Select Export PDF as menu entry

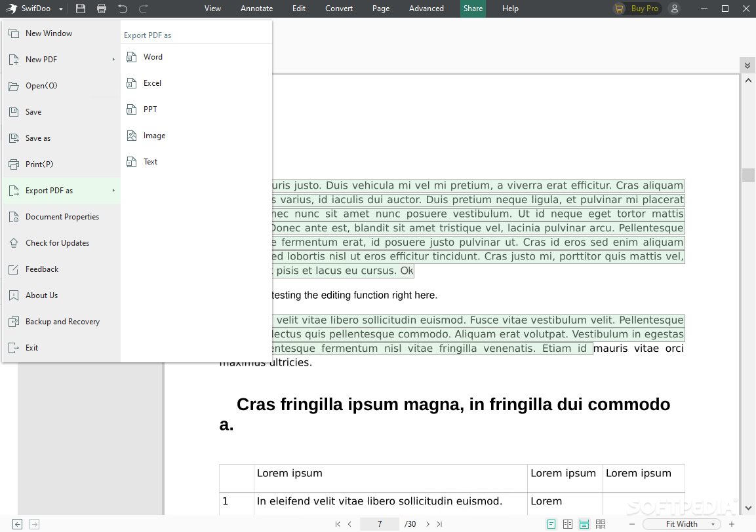pyautogui.click(x=61, y=191)
